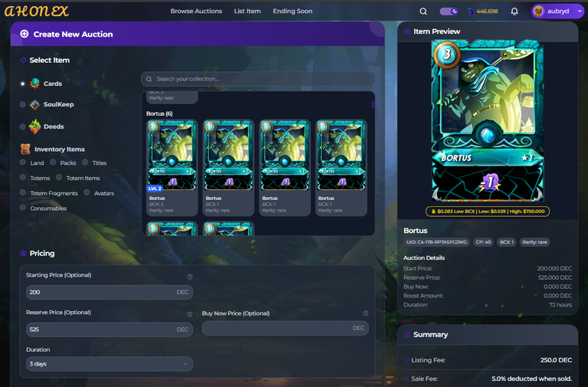
Task: Click the Select Item section icon
Action: [23, 60]
